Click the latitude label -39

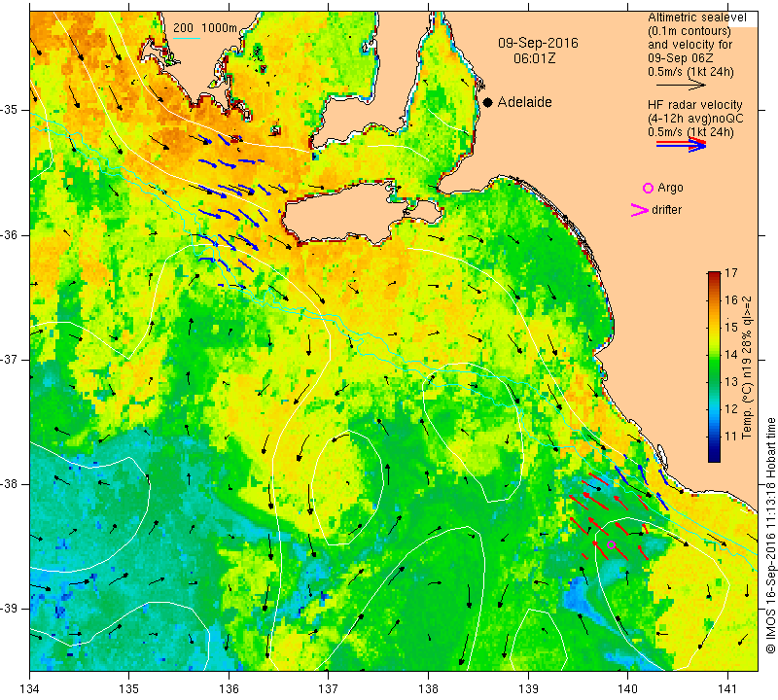point(10,609)
